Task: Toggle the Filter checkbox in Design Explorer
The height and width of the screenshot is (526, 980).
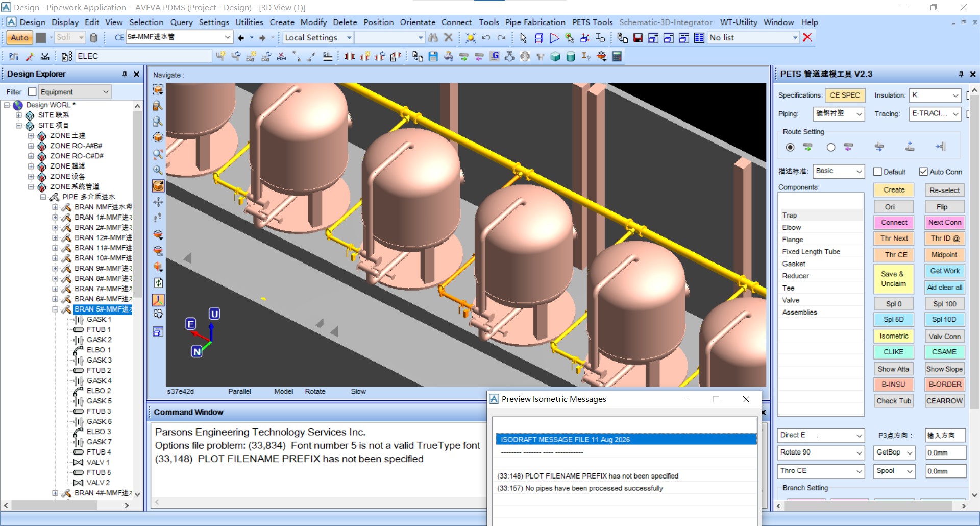Action: coord(32,92)
